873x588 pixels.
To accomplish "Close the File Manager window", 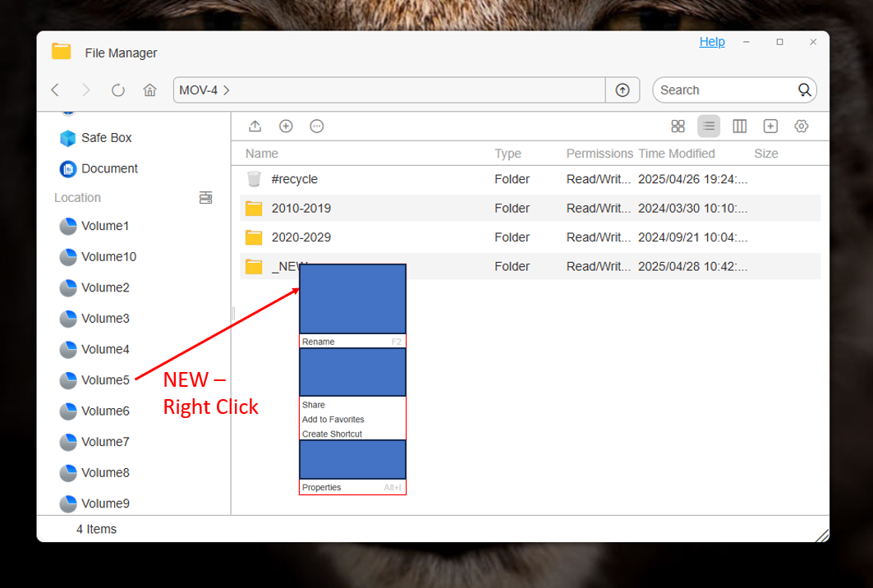I will (x=813, y=42).
